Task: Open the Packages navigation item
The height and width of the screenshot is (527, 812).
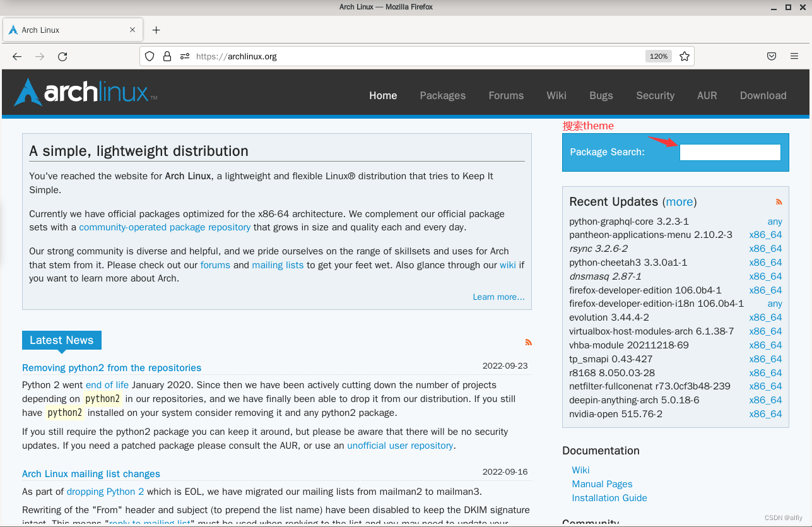Action: (x=443, y=95)
